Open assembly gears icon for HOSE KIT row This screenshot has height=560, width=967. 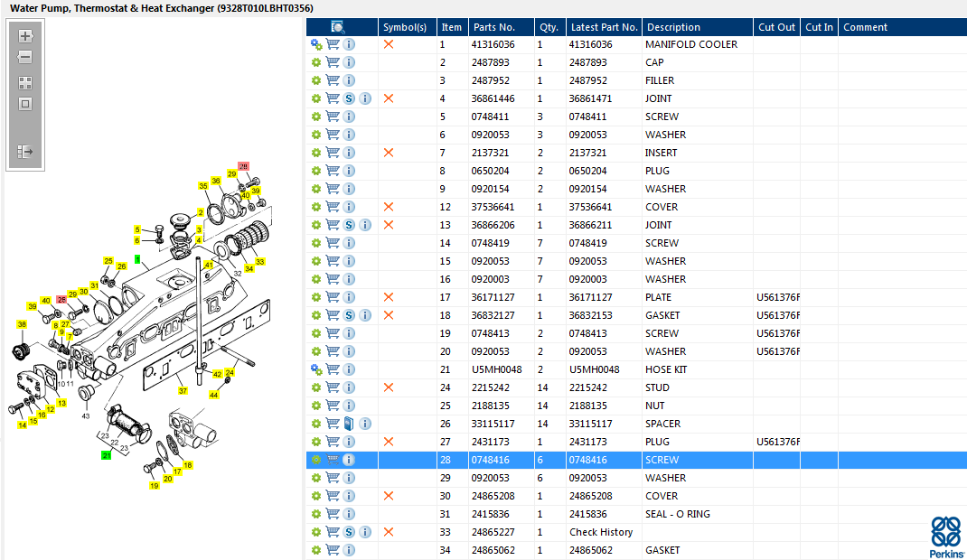tap(316, 369)
